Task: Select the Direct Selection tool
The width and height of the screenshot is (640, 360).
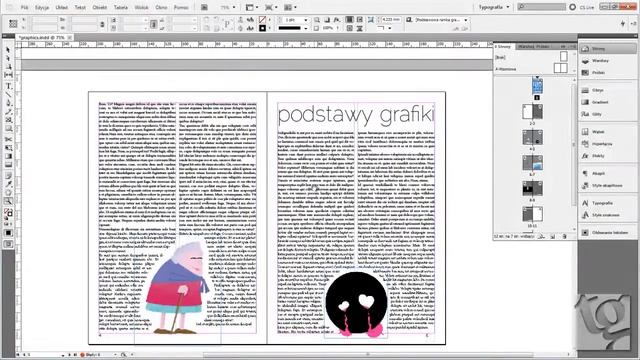Action: point(8,58)
